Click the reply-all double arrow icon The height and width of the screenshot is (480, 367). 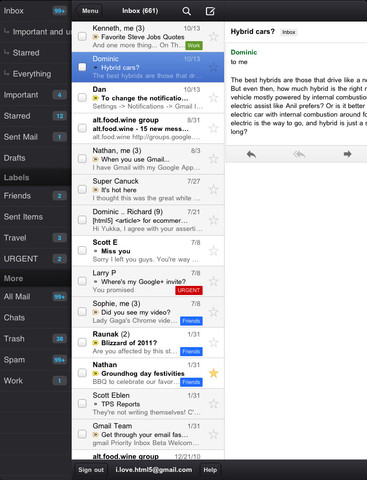299,154
